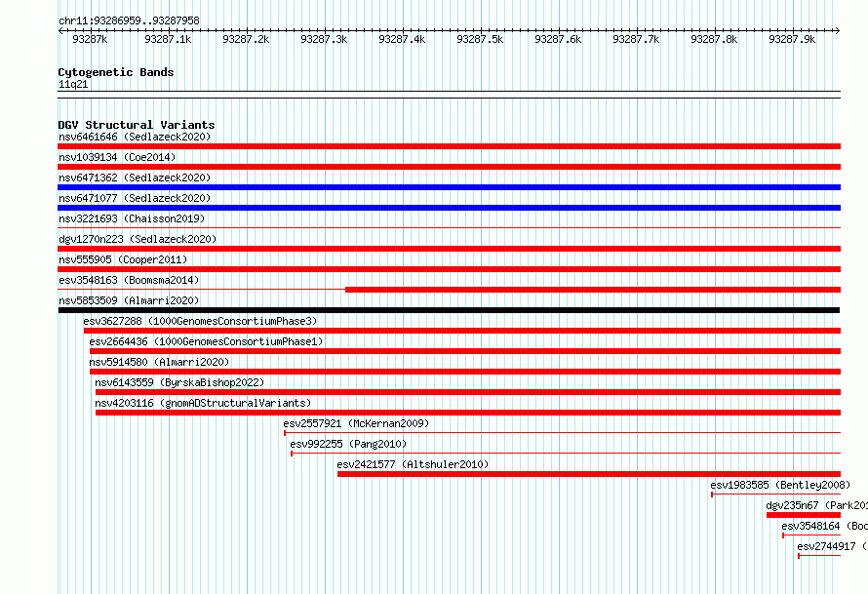The width and height of the screenshot is (868, 594).
Task: Click the red bar under esv2421577
Action: (x=589, y=474)
